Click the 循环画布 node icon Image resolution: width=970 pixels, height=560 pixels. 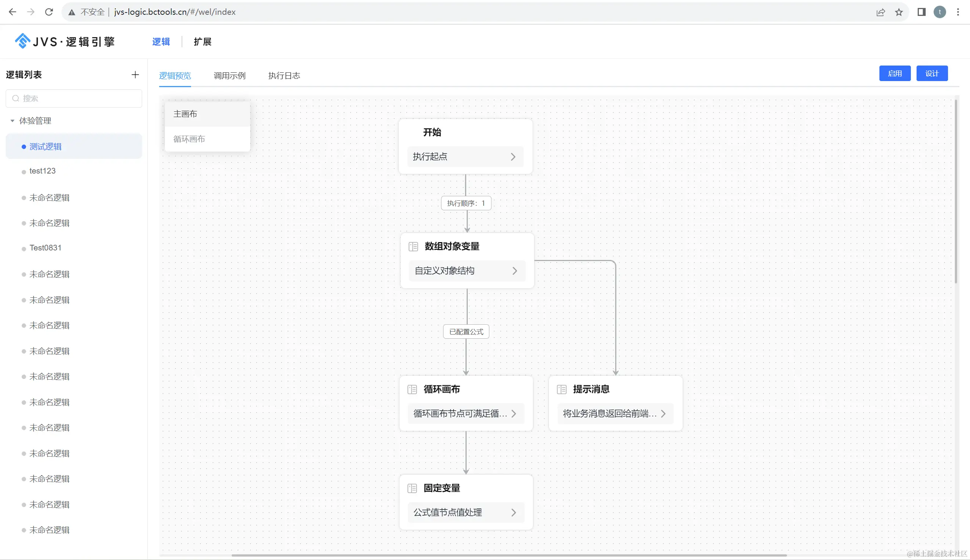point(412,389)
